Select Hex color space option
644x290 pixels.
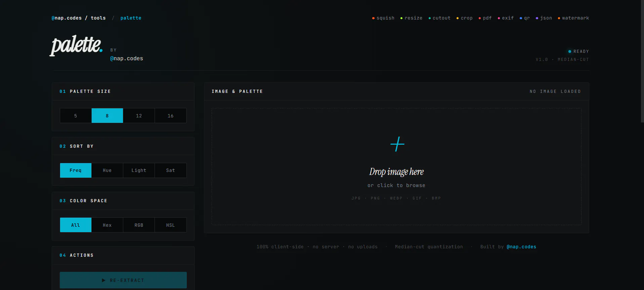(107, 225)
